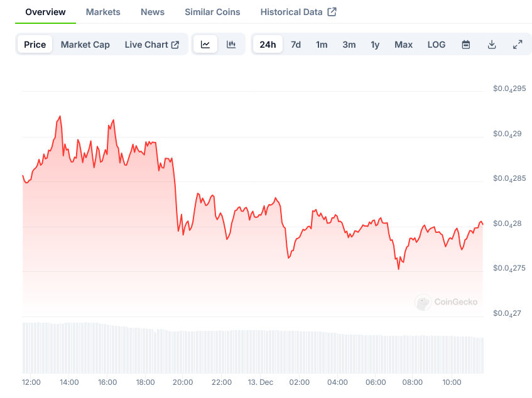
Task: Open the calendar date range picker
Action: 466,45
